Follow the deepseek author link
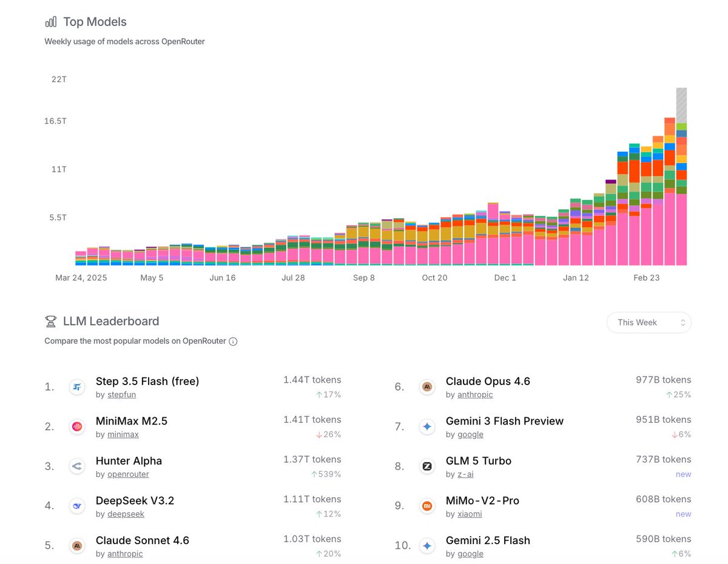This screenshot has height=564, width=728. [x=126, y=514]
